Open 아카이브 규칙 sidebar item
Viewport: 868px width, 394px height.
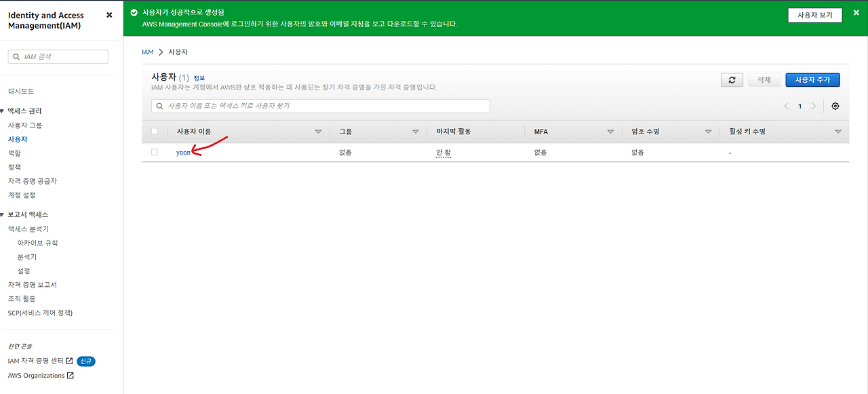coord(38,243)
